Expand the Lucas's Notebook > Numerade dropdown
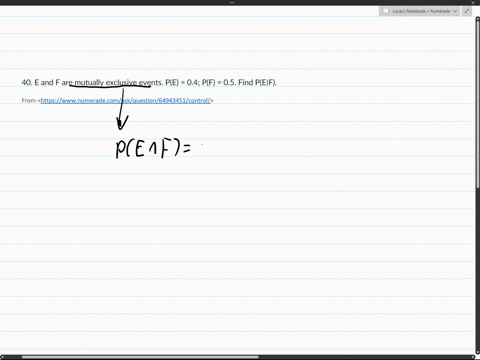480x360 pixels. pos(455,11)
